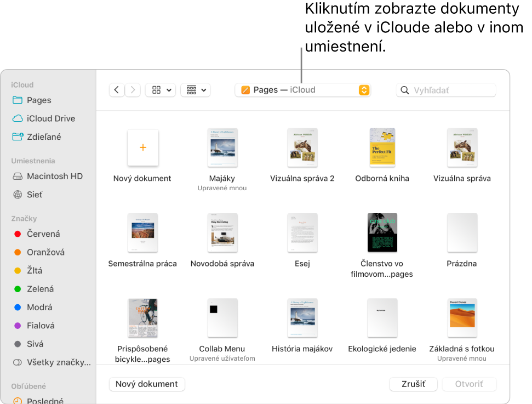Select the Vizuálna správa 2 document
The height and width of the screenshot is (404, 532).
(302, 147)
